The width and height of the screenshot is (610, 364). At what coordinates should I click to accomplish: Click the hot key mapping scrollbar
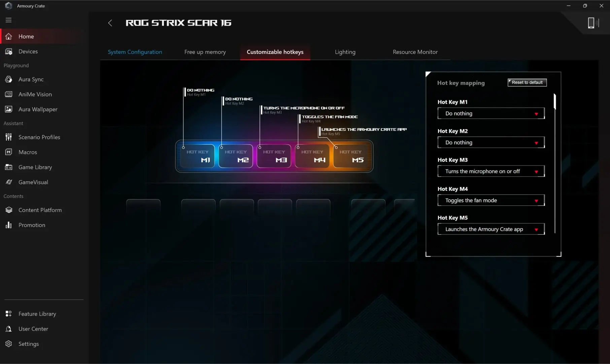(x=555, y=101)
